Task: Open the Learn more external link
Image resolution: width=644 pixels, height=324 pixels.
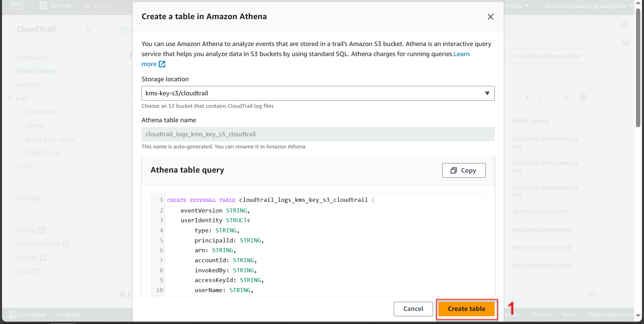Action: pyautogui.click(x=153, y=64)
